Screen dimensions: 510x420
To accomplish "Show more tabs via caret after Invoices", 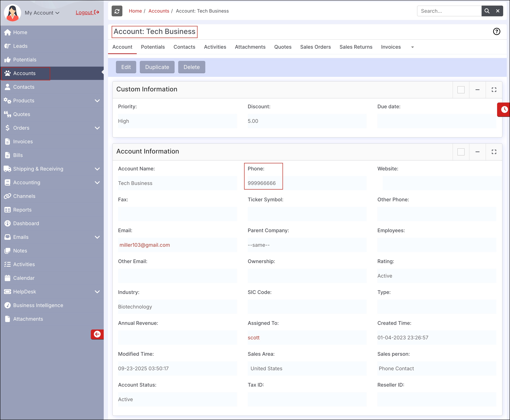I will coord(413,47).
